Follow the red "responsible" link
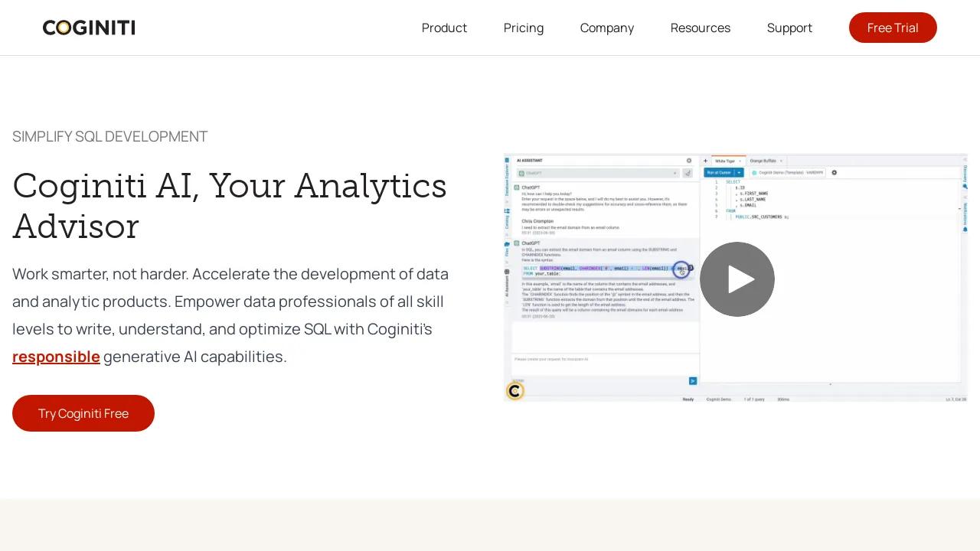This screenshot has width=980, height=551. coord(56,357)
